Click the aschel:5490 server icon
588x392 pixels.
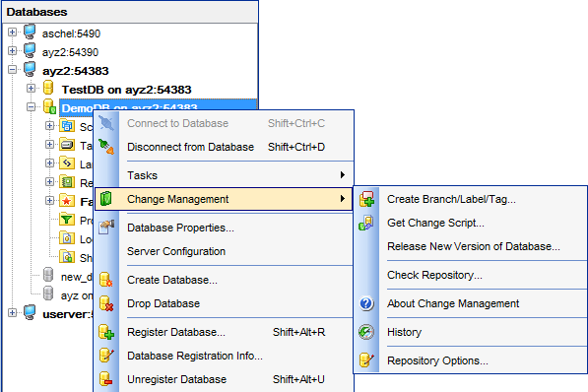30,32
